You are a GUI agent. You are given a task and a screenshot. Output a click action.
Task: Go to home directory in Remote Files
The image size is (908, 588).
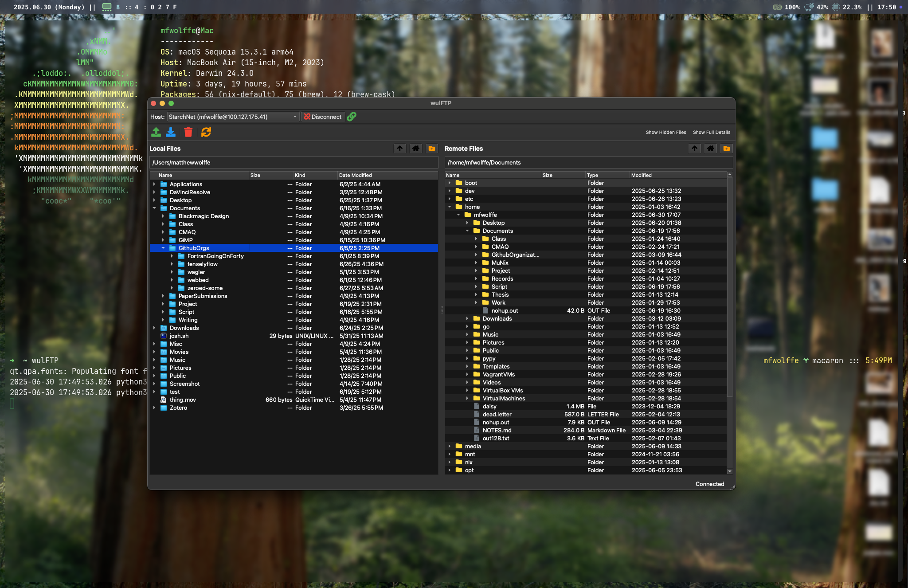[x=711, y=149]
